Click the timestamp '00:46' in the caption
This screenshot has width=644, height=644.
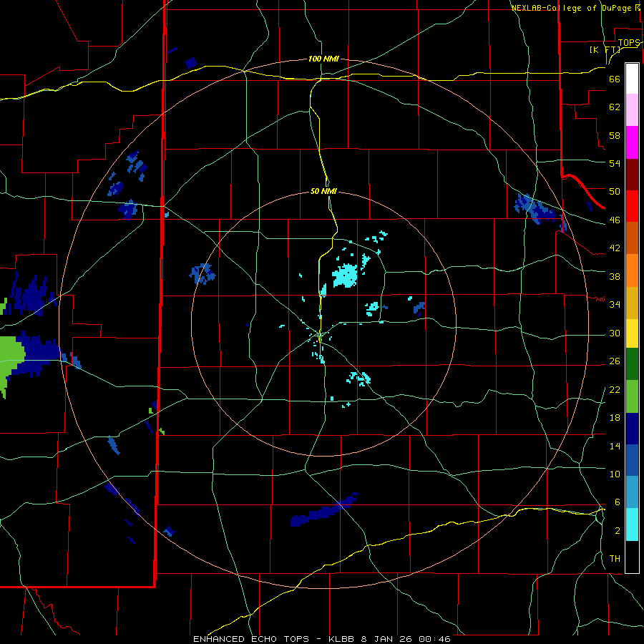(x=434, y=639)
